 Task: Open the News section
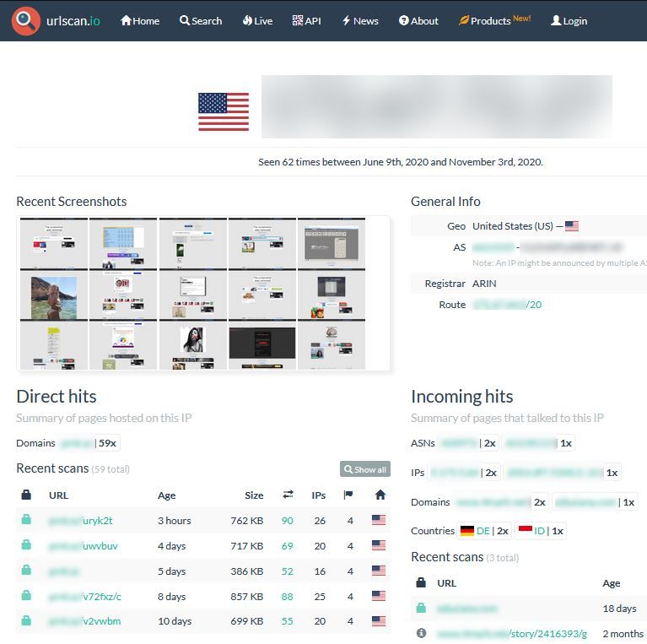pos(360,20)
